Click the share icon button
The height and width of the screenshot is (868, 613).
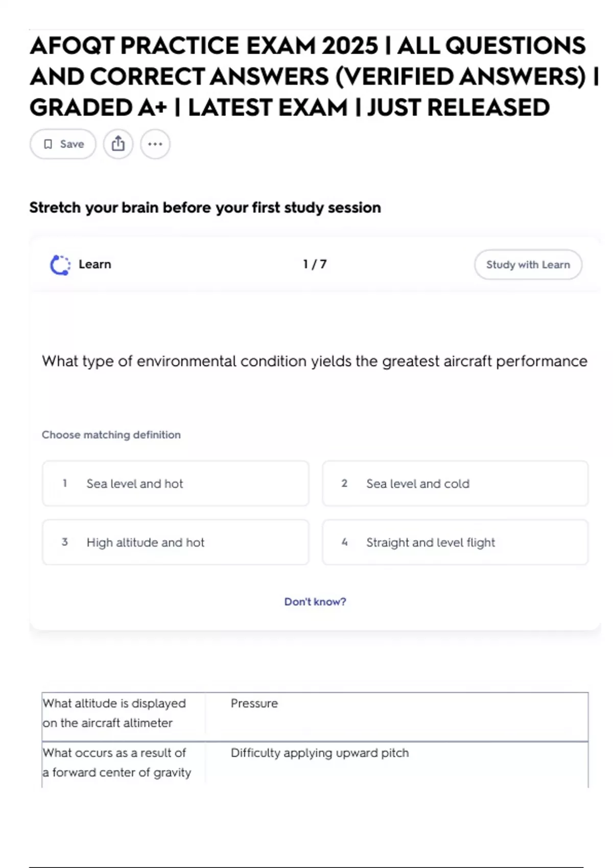coord(118,144)
